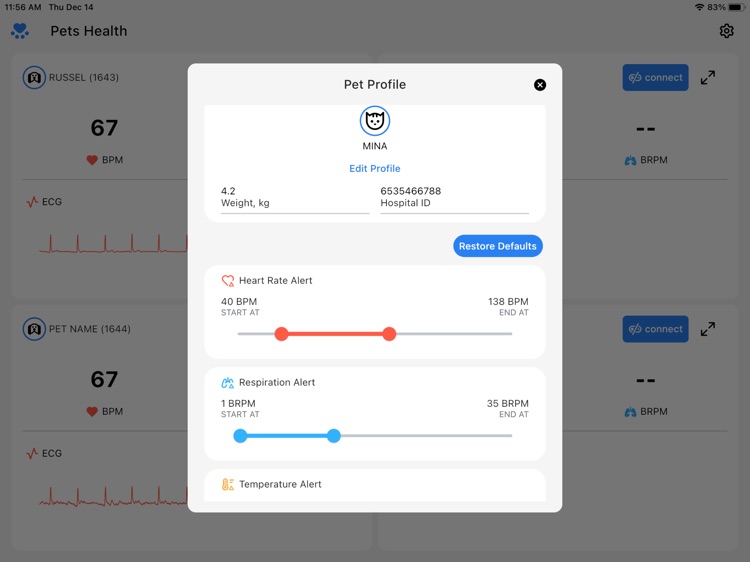Open the settings gear icon
Screen dimensions: 750x562
727,31
